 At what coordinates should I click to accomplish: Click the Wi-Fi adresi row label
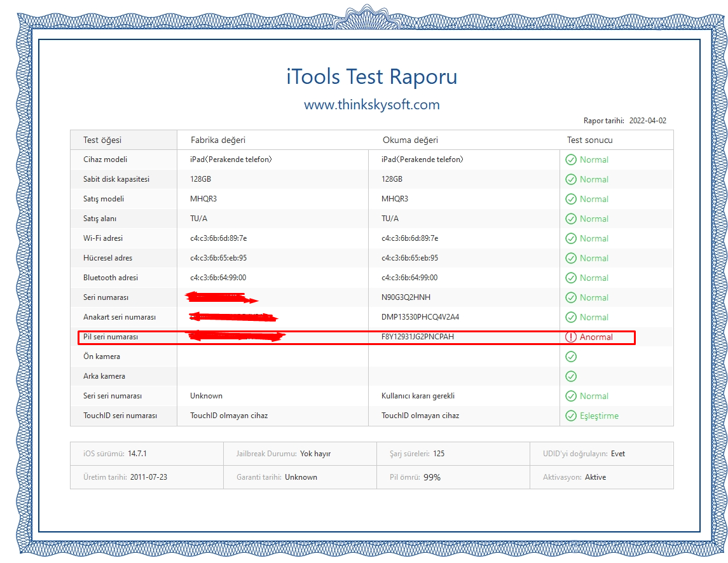102,238
